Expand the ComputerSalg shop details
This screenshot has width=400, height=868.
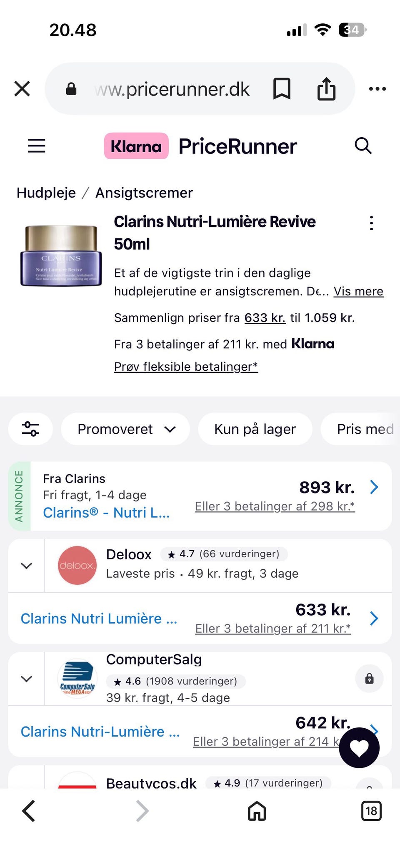pyautogui.click(x=26, y=679)
